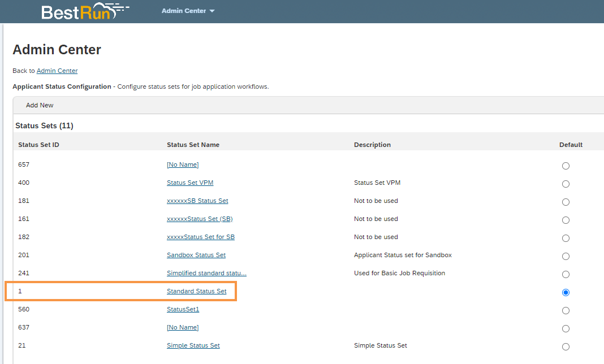This screenshot has width=604, height=364.
Task: Open the Simple Status Set
Action: pos(193,345)
